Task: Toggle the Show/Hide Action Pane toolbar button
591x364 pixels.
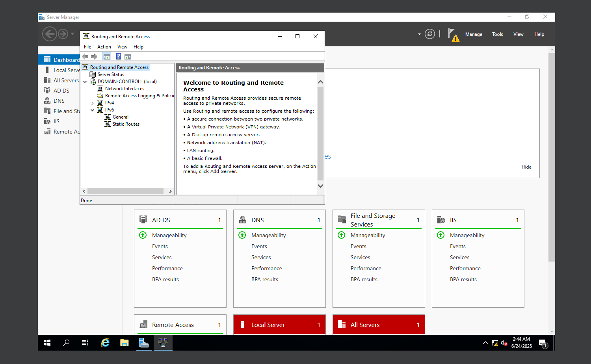Action: tap(128, 57)
